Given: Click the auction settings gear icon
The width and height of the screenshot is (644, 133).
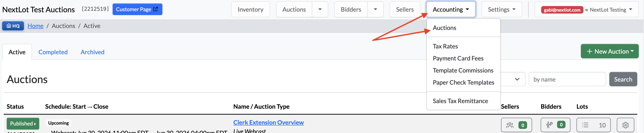Looking at the screenshot, I should 625,125.
